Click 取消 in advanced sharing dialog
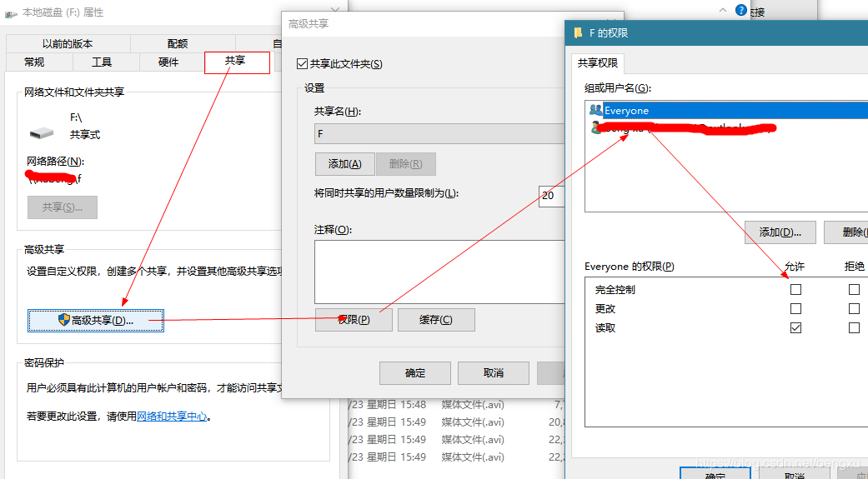The width and height of the screenshot is (868, 479). tap(494, 373)
